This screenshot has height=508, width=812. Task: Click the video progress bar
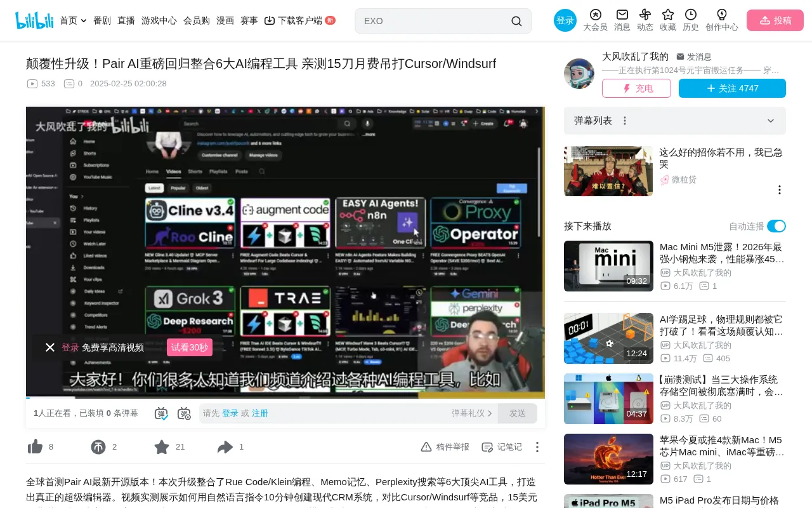[285, 398]
